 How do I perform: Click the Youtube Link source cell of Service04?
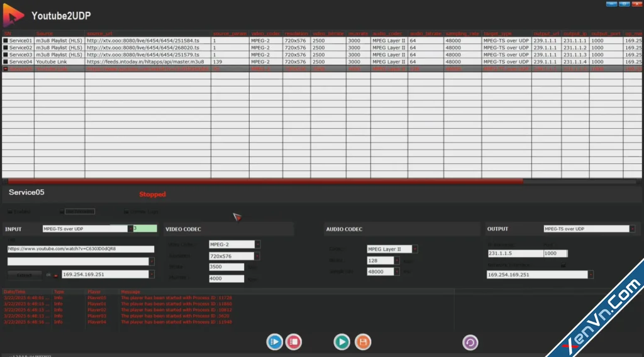[x=60, y=62]
